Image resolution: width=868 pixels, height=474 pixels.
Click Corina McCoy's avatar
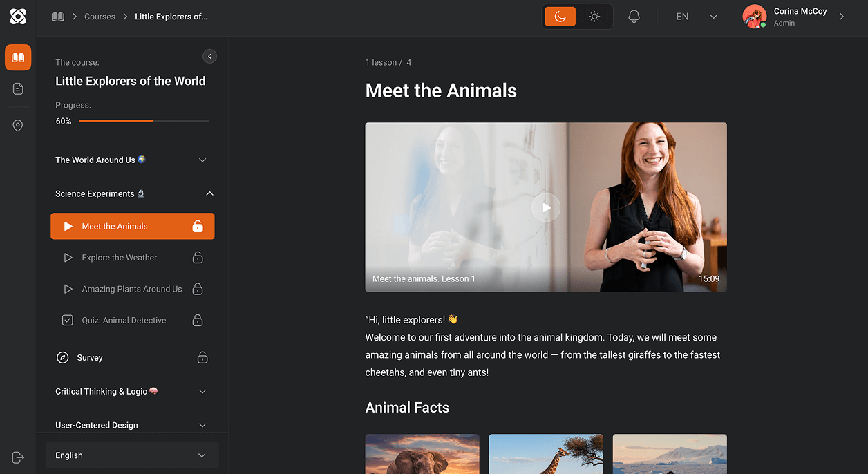pyautogui.click(x=755, y=17)
